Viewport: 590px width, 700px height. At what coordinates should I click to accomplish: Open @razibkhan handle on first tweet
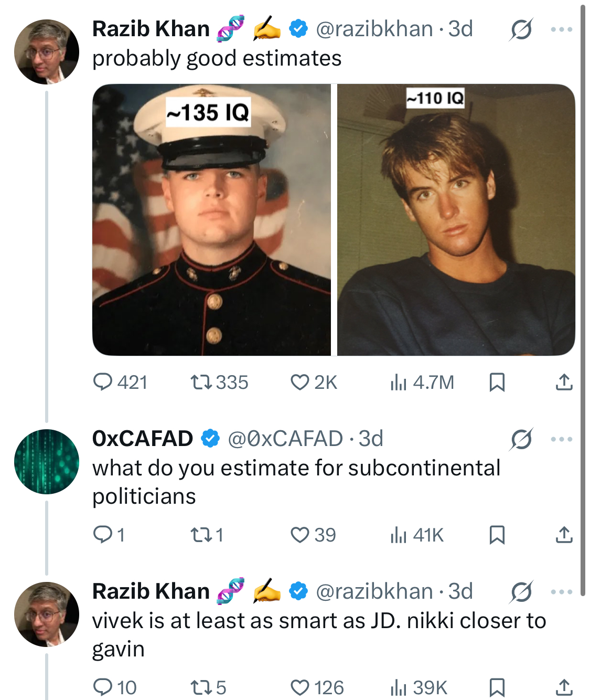[x=374, y=29]
